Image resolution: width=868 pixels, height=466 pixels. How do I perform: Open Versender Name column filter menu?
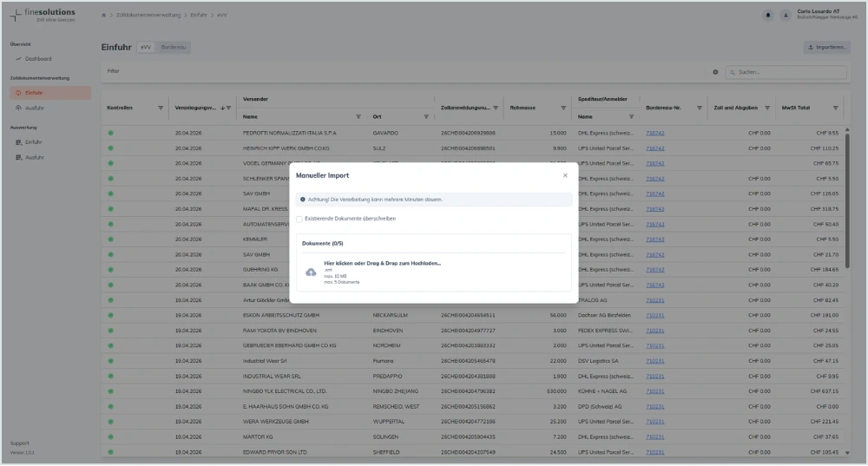click(x=358, y=117)
